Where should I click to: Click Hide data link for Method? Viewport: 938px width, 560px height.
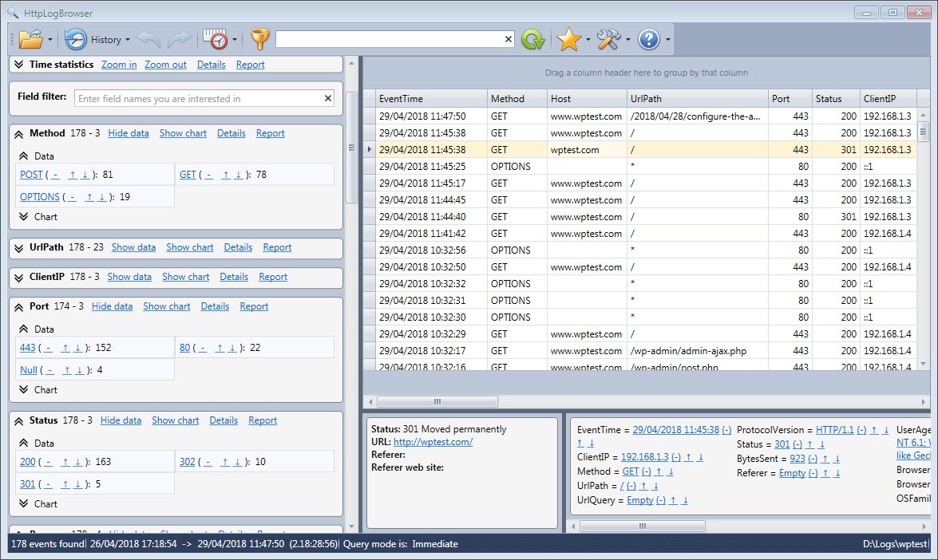tap(129, 133)
